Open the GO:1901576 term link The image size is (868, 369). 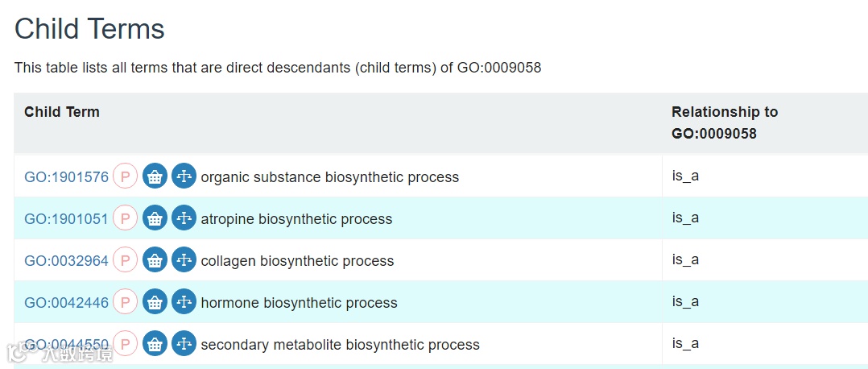pos(66,177)
